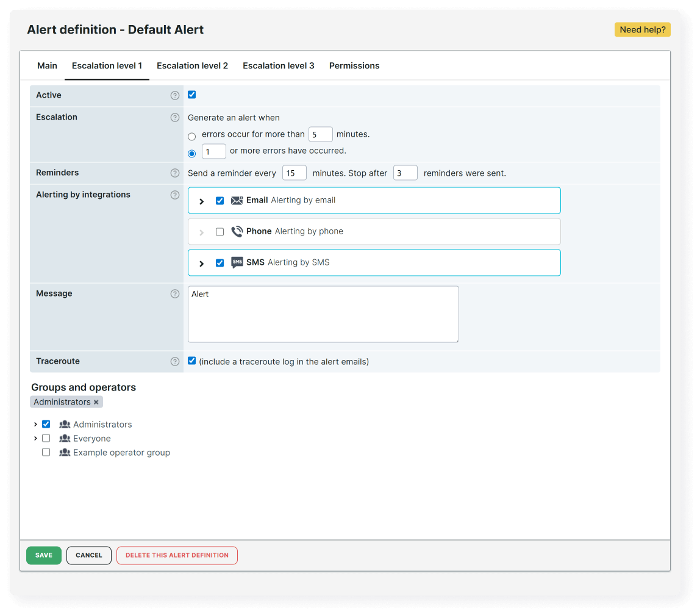The image size is (700, 615).
Task: Select the errors occur for more than radio button
Action: point(191,136)
